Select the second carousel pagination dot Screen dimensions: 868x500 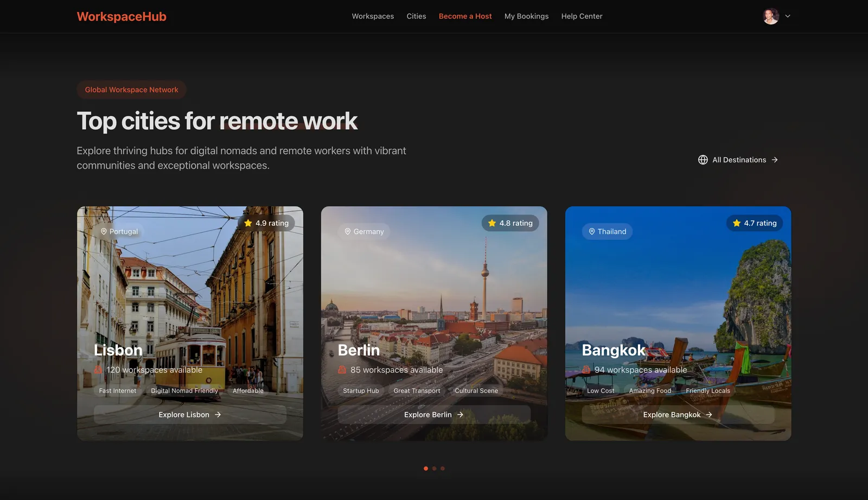click(434, 469)
